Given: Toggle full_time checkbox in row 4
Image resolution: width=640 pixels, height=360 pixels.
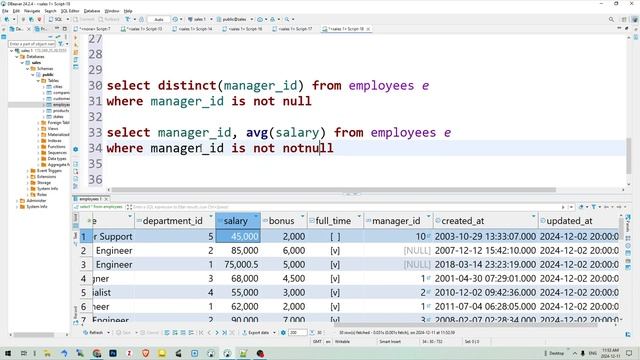Looking at the screenshot, I should [x=335, y=278].
